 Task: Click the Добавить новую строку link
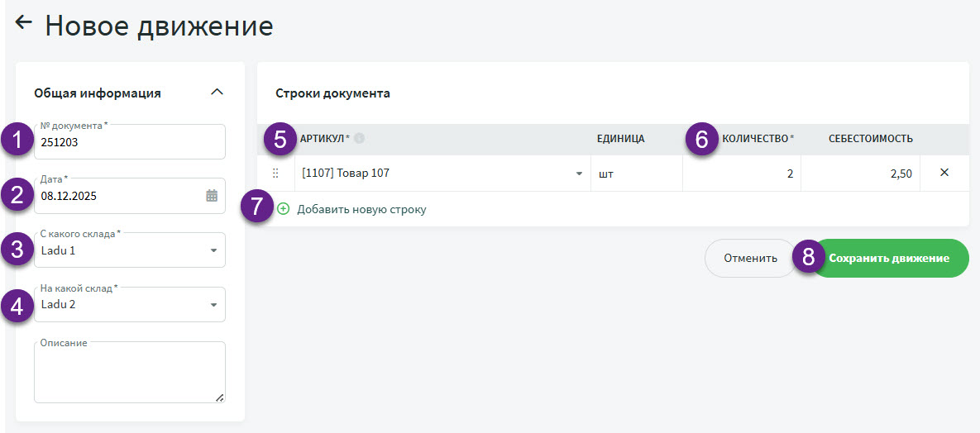click(361, 210)
